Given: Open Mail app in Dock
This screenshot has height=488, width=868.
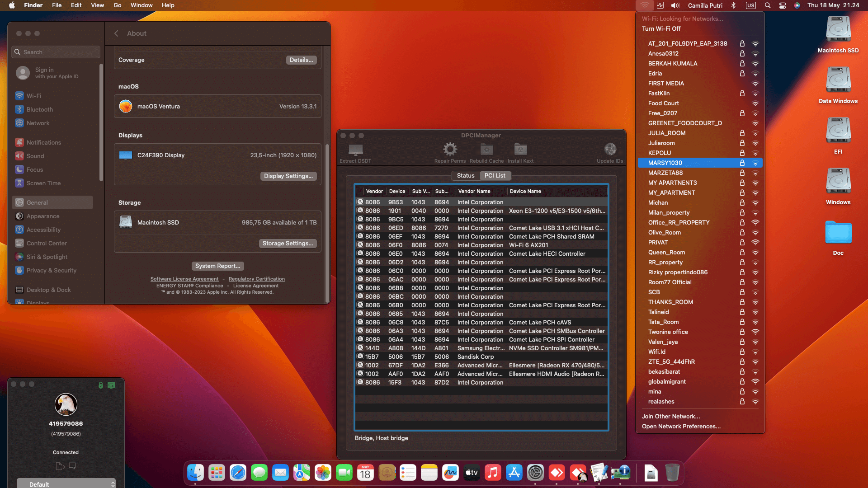Looking at the screenshot, I should (x=280, y=473).
